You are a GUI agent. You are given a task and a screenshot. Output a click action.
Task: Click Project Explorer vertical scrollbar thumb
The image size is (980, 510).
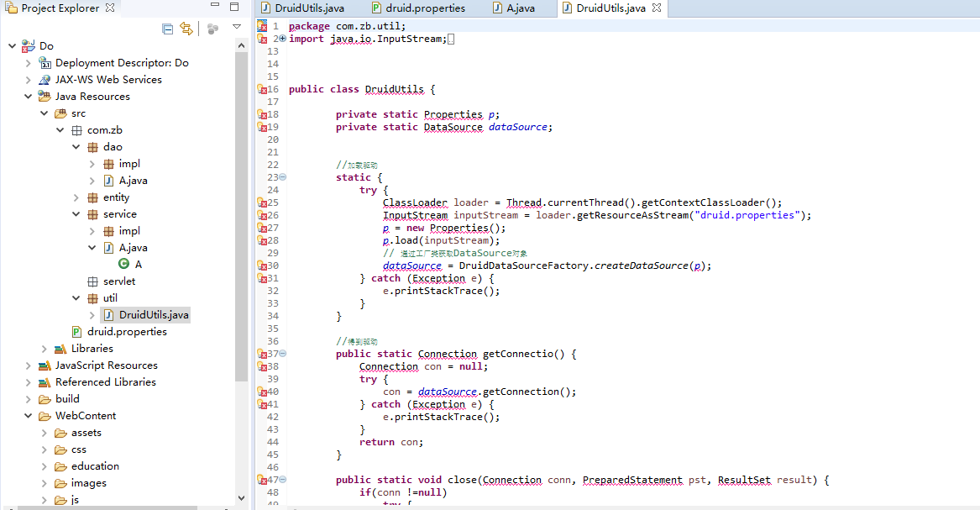(x=242, y=216)
